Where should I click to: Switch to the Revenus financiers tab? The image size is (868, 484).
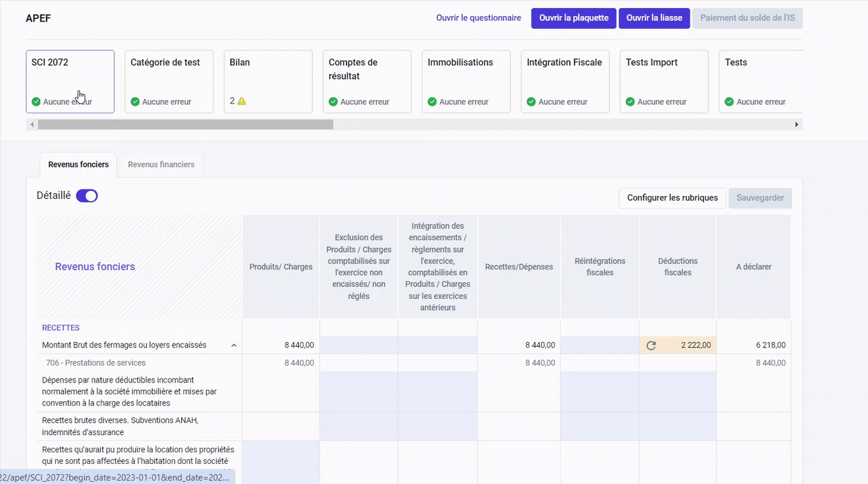161,165
